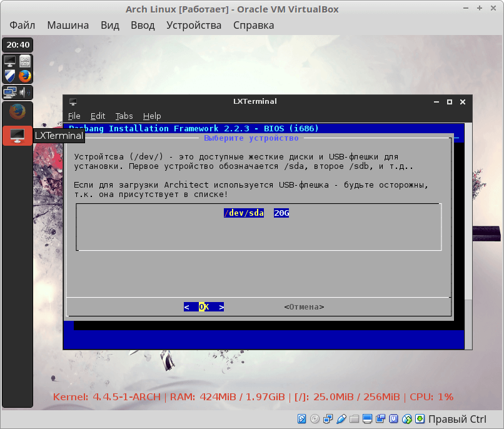Image resolution: width=504 pixels, height=429 pixels.
Task: Click the speaker volume tray icon
Action: tap(25, 93)
